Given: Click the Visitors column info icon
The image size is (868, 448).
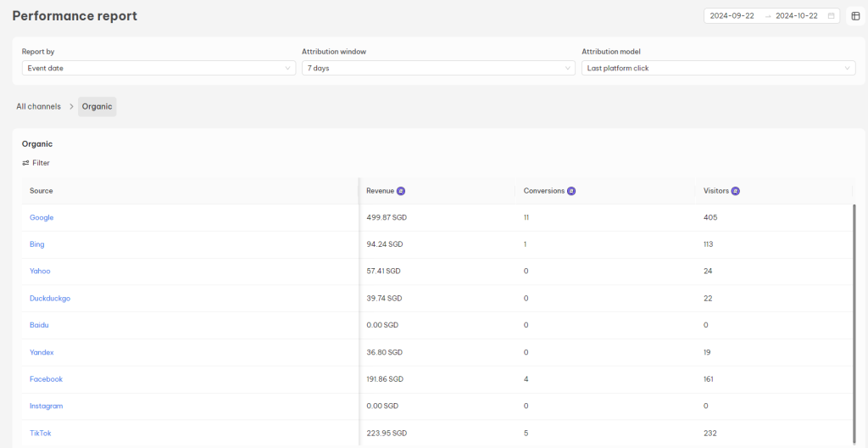Looking at the screenshot, I should [735, 191].
